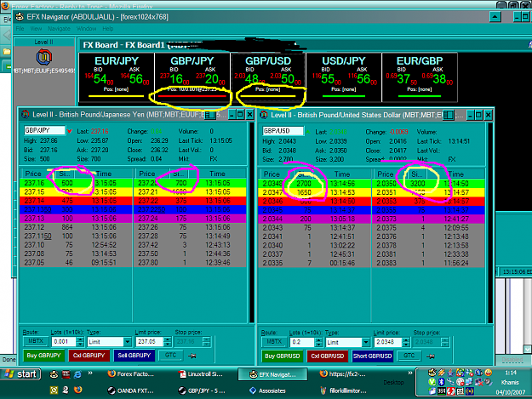Select ask row 237.80 in GBP/JPY table
Image resolution: width=532 pixels, height=399 pixels.
click(x=190, y=262)
